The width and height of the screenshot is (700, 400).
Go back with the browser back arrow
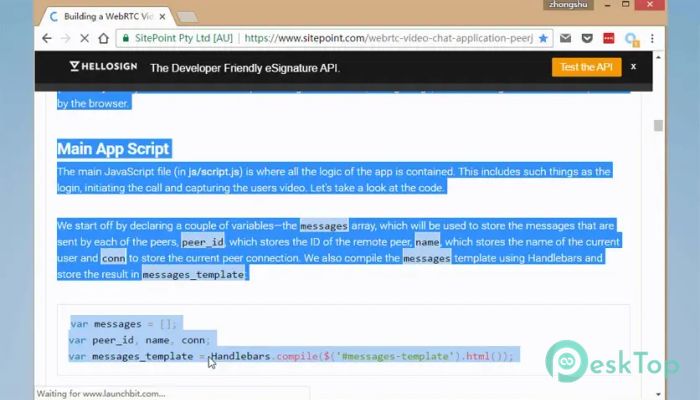[46, 38]
